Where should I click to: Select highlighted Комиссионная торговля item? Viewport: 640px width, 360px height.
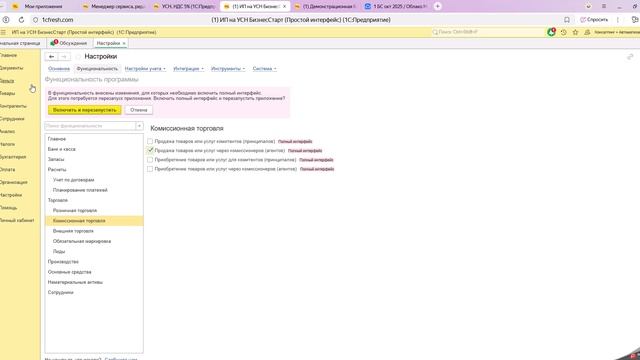(94, 220)
